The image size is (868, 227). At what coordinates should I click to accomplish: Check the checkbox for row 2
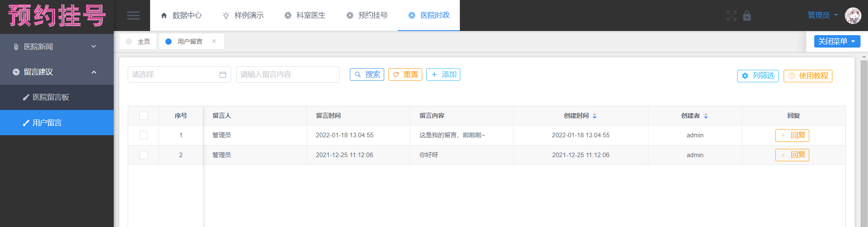(x=143, y=155)
